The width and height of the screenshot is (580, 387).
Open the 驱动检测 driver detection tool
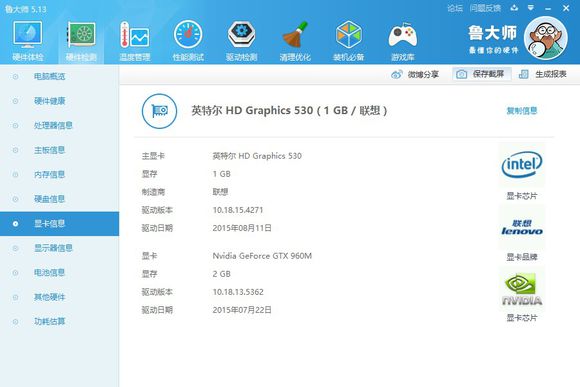242,41
